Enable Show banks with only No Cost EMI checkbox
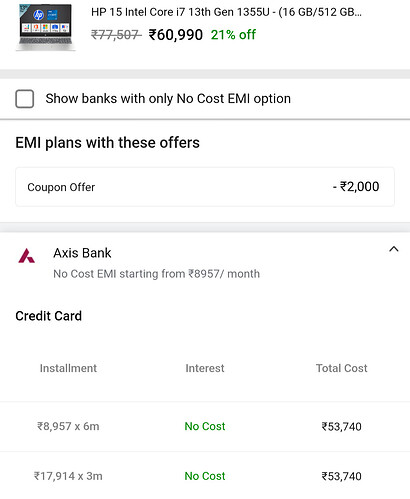This screenshot has height=499, width=410. (x=25, y=99)
